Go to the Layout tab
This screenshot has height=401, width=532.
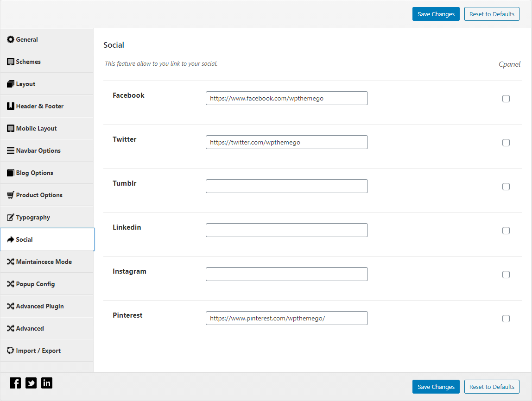point(47,84)
